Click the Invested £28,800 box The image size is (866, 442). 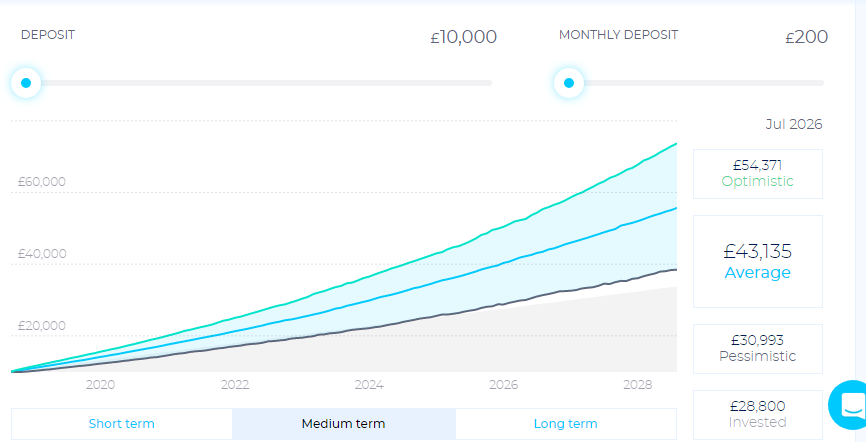757,413
